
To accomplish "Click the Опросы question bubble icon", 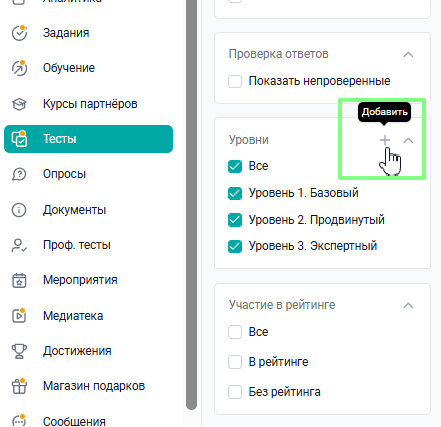I will pyautogui.click(x=19, y=174).
